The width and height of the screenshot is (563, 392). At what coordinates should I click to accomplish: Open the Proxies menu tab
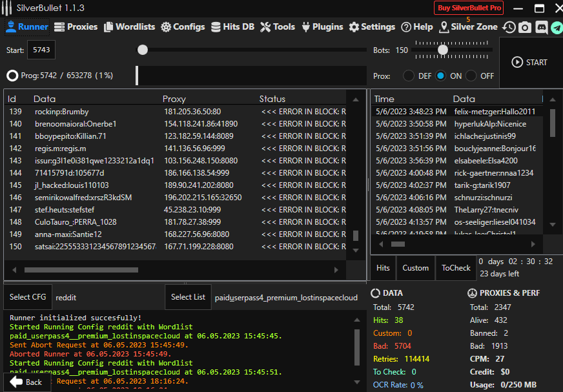click(76, 27)
